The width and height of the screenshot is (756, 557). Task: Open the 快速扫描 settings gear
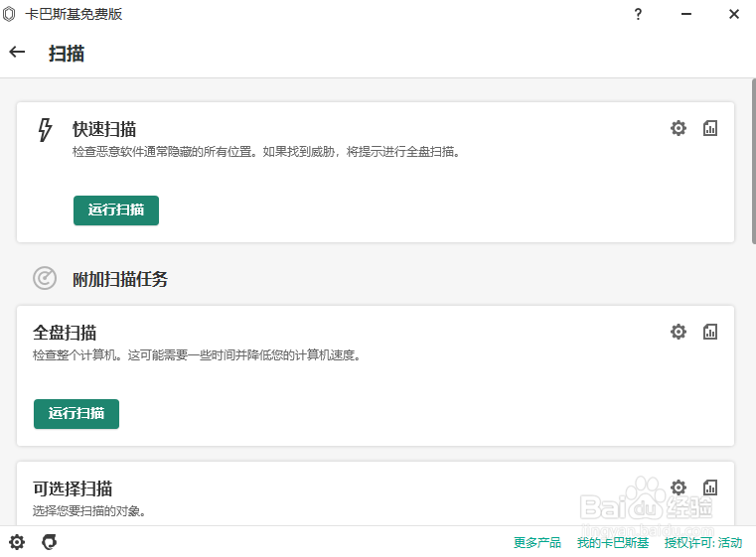(x=679, y=128)
